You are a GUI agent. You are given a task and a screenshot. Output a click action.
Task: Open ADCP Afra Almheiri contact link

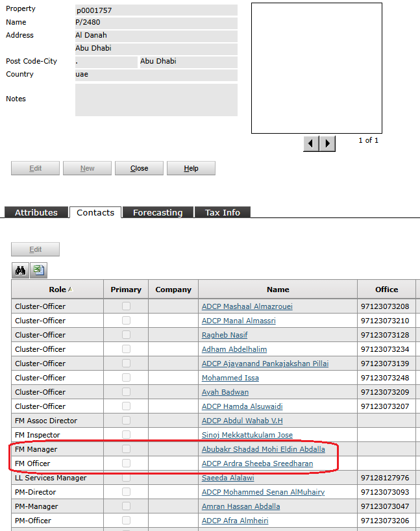point(235,521)
